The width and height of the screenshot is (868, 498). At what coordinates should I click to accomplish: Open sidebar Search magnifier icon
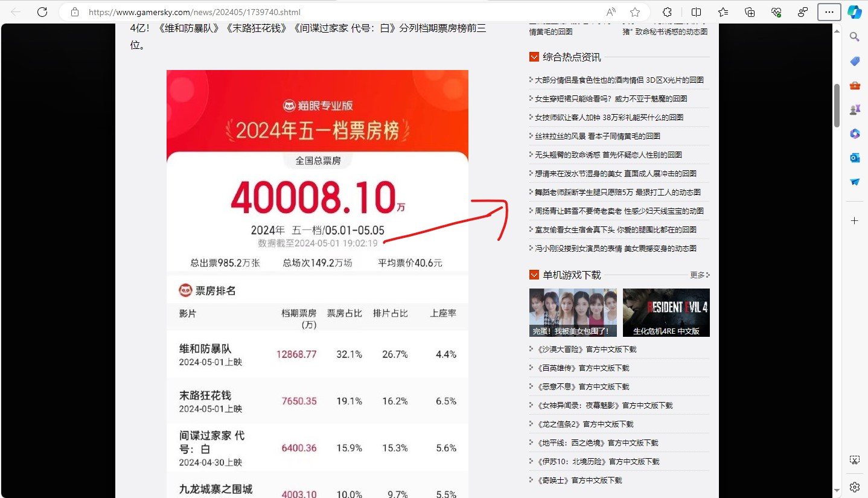click(855, 37)
